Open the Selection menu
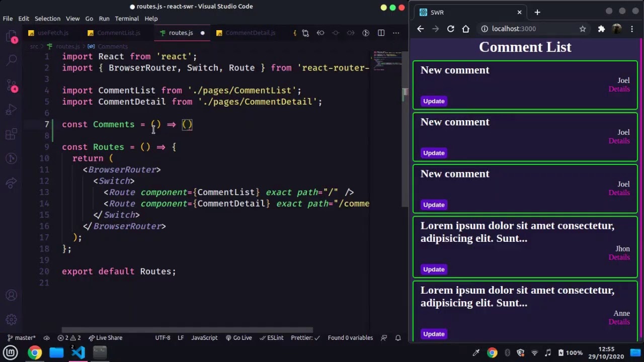The height and width of the screenshot is (362, 644). (47, 19)
